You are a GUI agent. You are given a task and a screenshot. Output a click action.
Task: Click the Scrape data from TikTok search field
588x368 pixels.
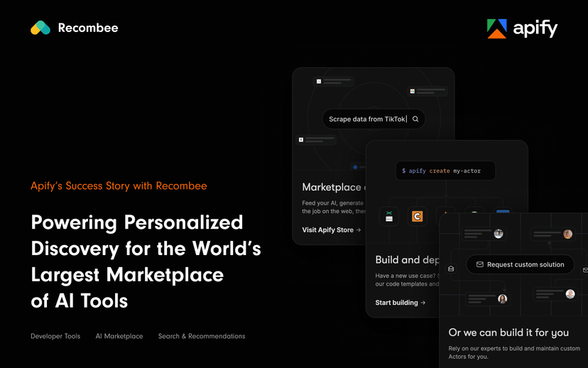pos(374,119)
